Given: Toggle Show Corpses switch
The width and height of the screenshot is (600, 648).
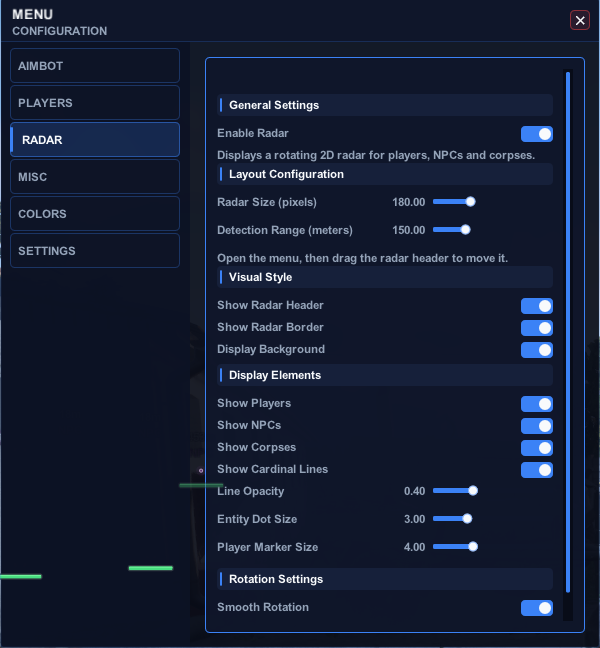Looking at the screenshot, I should pyautogui.click(x=537, y=448).
